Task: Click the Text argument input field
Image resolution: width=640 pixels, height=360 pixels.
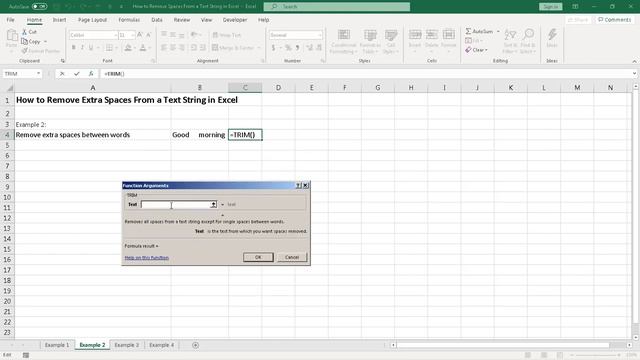Action: [x=176, y=204]
